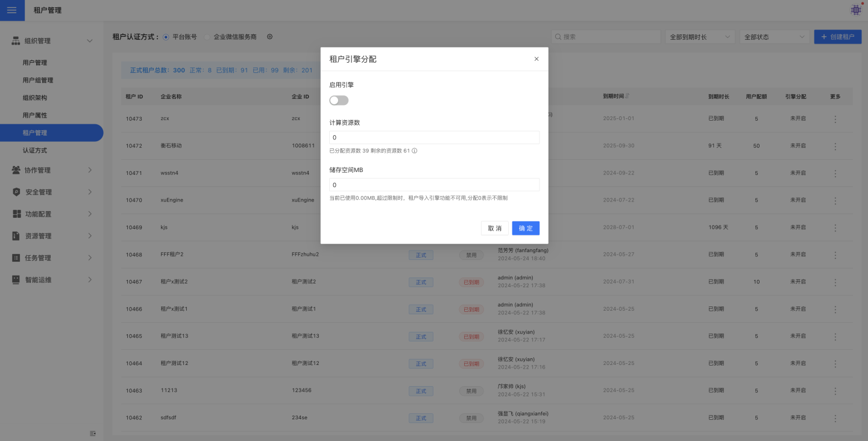Viewport: 868px width, 441px height.
Task: Click the sort icon next to 到期时间
Action: pyautogui.click(x=627, y=97)
